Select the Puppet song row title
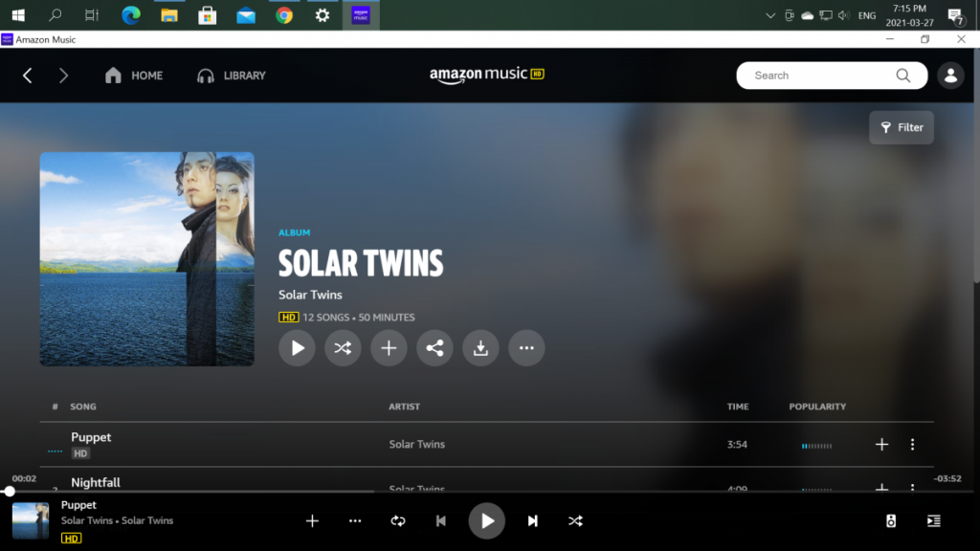This screenshot has height=551, width=980. point(91,437)
